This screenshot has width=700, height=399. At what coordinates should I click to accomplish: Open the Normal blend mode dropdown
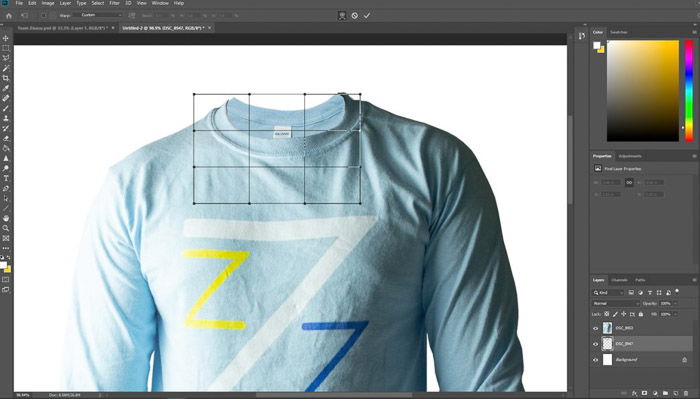pyautogui.click(x=616, y=303)
